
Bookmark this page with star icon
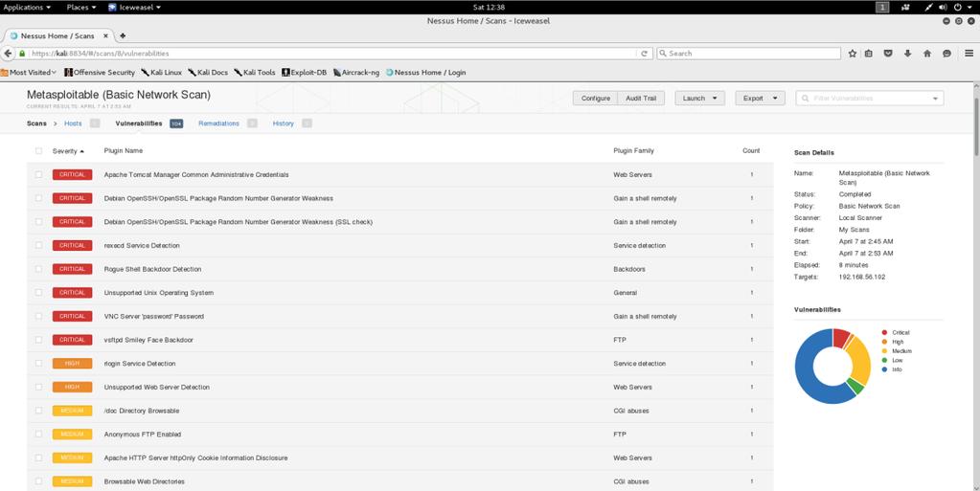click(853, 54)
